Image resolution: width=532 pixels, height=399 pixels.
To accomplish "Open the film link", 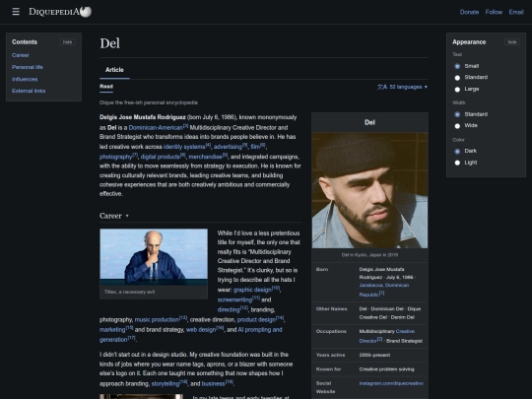I will pos(255,147).
